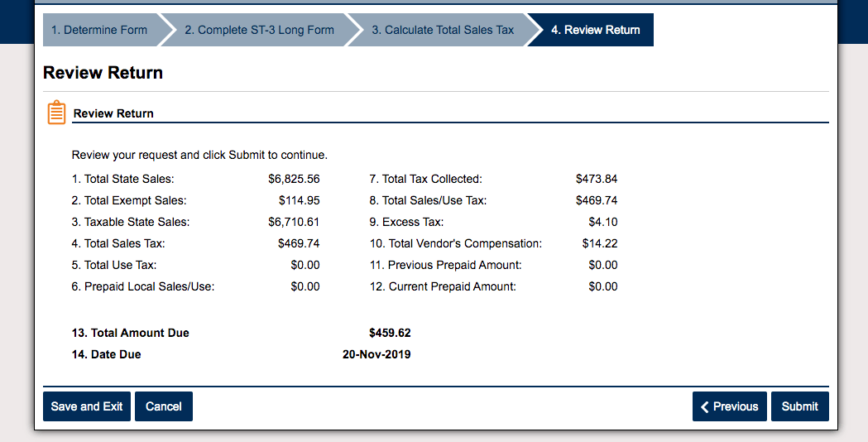Click the Total Exempt Sales amount $114.95

[x=300, y=200]
